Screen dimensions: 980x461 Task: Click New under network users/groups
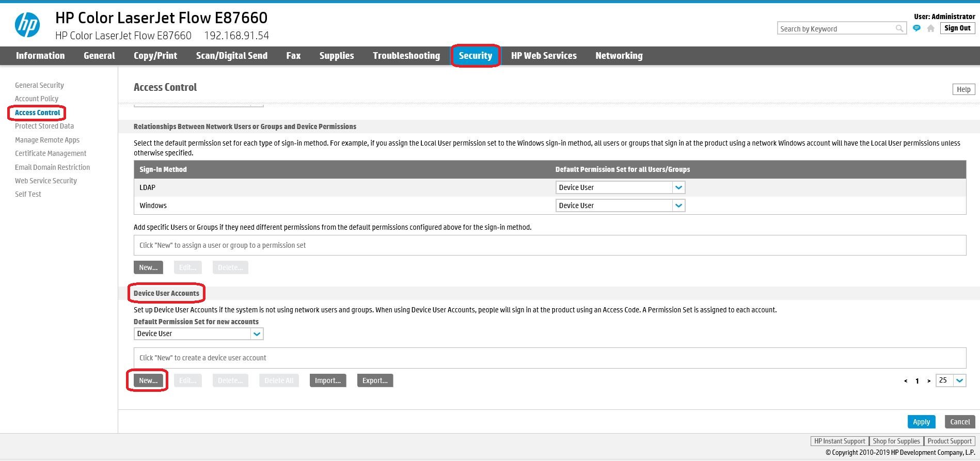click(148, 267)
